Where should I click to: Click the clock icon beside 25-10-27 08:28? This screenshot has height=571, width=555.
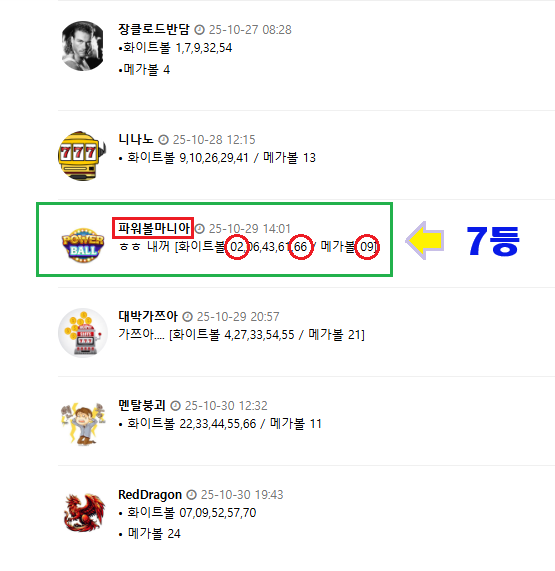[x=200, y=29]
